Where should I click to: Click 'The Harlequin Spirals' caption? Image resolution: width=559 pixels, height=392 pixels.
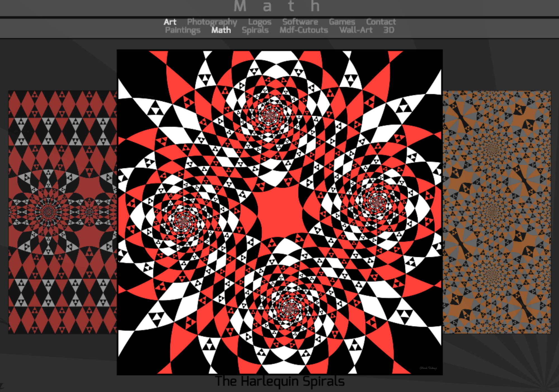click(x=279, y=381)
